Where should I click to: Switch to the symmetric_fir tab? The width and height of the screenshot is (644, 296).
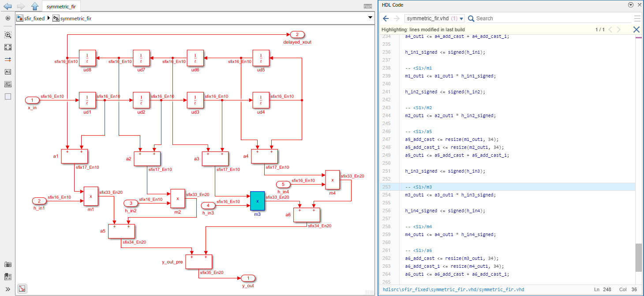pyautogui.click(x=61, y=6)
